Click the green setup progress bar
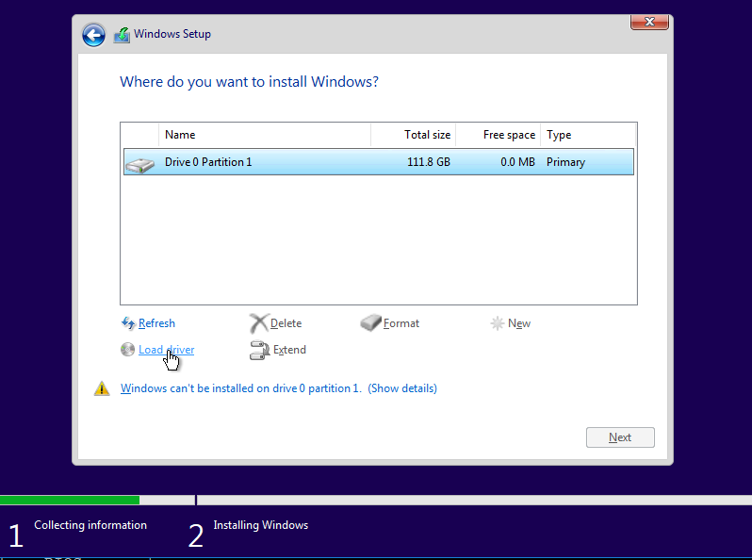752x560 pixels. pos(70,500)
